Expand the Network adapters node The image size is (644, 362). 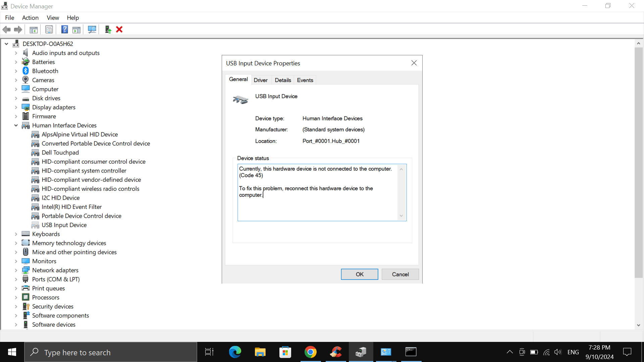click(x=16, y=270)
